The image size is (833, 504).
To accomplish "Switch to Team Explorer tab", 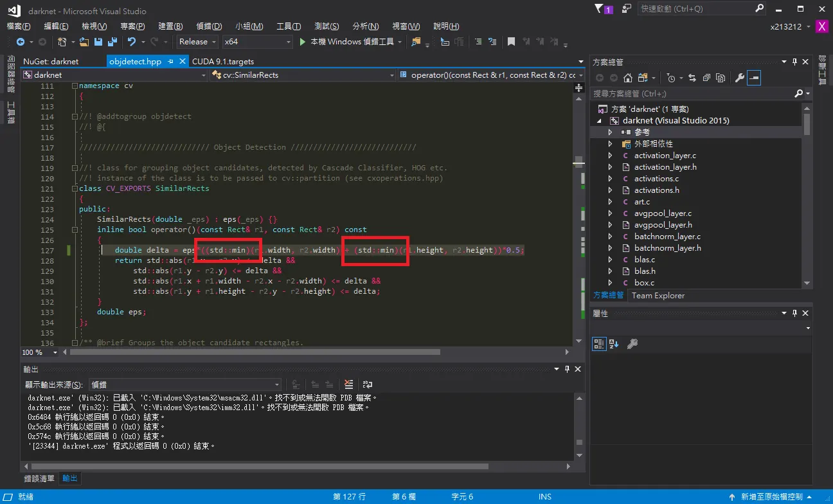I will click(x=658, y=296).
